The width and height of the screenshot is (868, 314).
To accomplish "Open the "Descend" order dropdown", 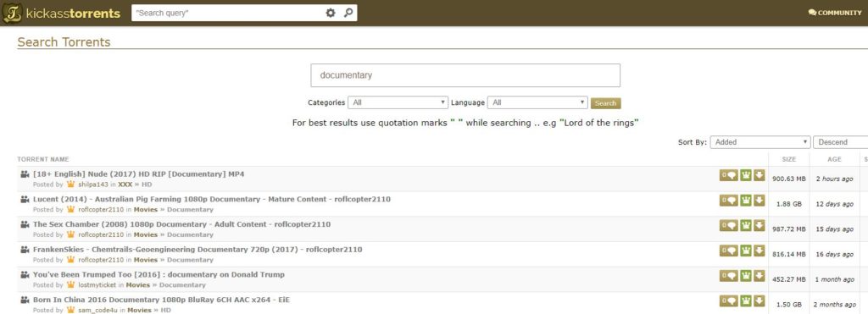I will [840, 142].
